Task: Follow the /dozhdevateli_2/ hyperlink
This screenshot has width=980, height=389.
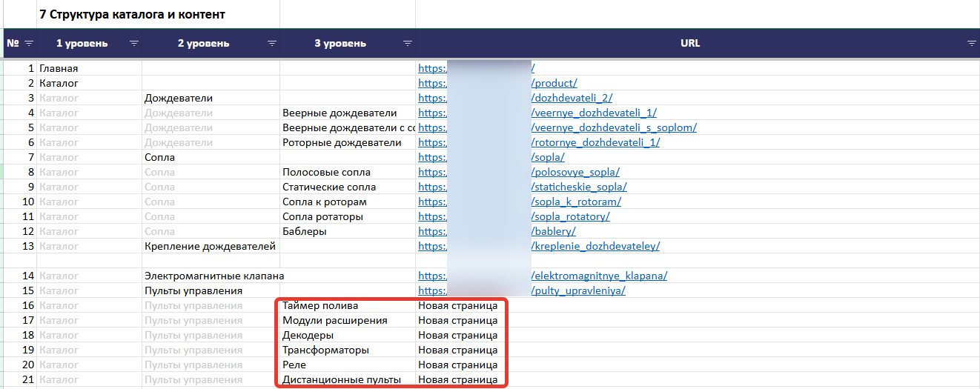Action: point(572,98)
